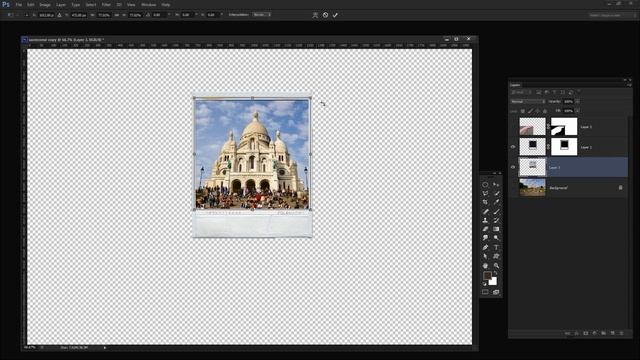Select the Magic Wand tool

(x=496, y=193)
